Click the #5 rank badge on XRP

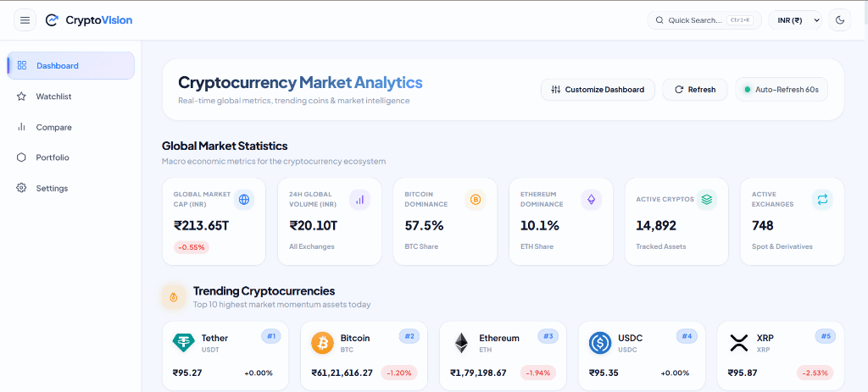826,335
